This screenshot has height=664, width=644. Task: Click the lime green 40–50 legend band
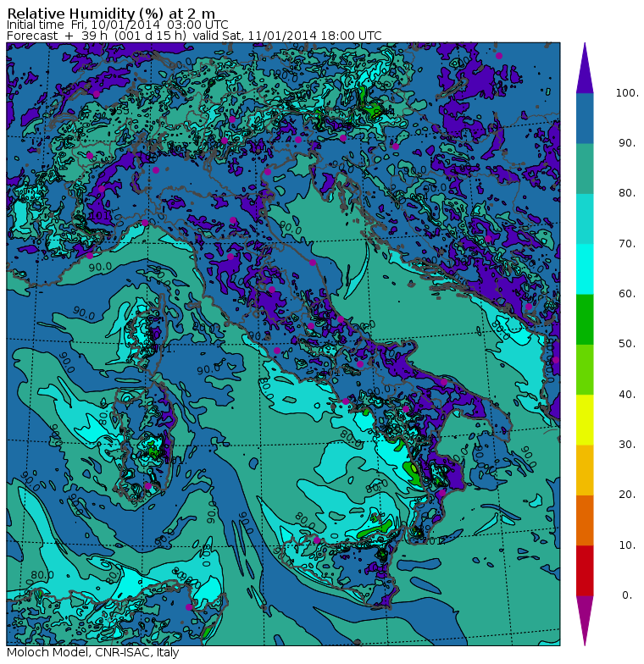pyautogui.click(x=585, y=369)
